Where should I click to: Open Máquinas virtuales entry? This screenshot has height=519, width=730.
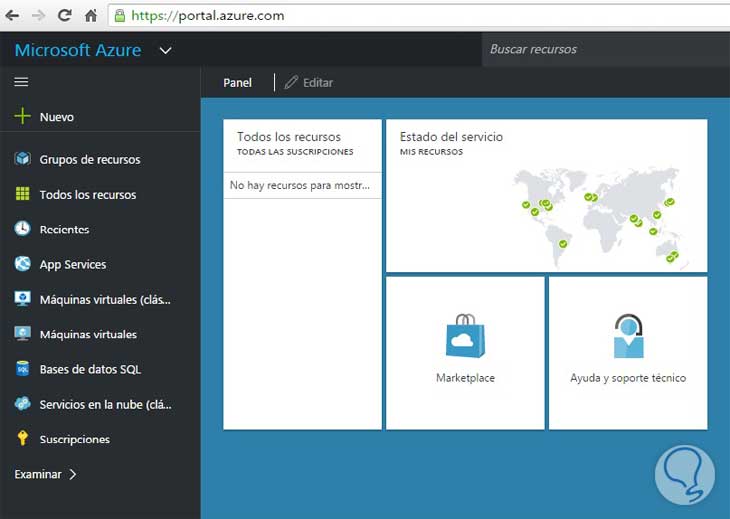pos(88,334)
